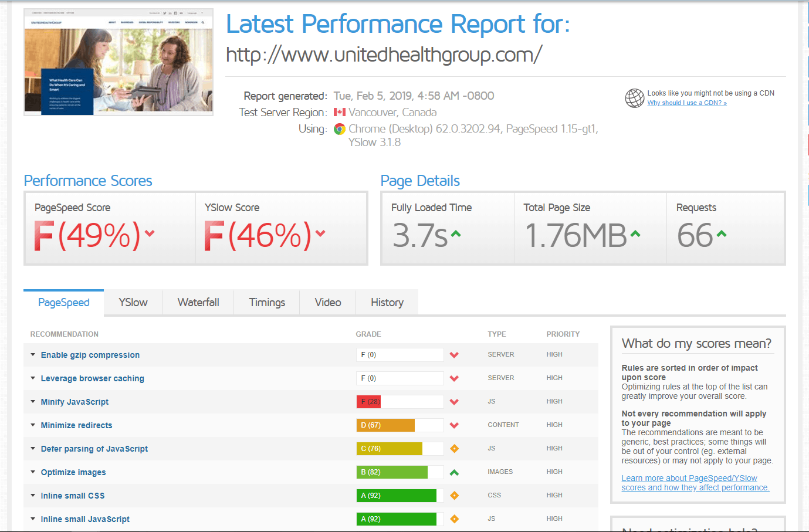
Task: Click the red down arrow beside YSlow Score
Action: [x=320, y=233]
